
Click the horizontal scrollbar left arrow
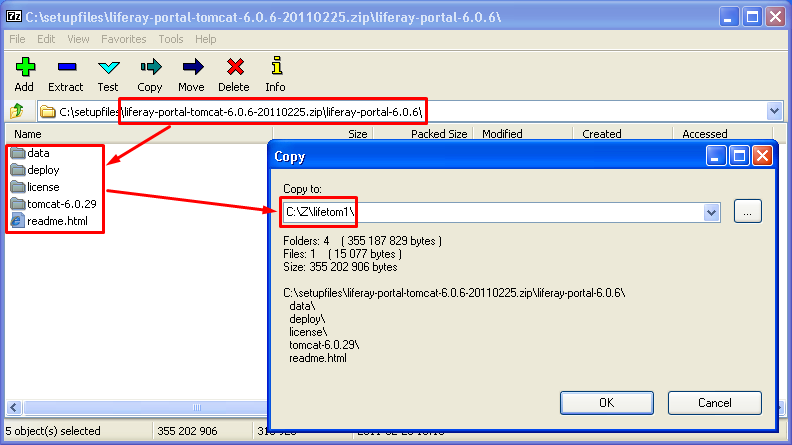coord(14,407)
